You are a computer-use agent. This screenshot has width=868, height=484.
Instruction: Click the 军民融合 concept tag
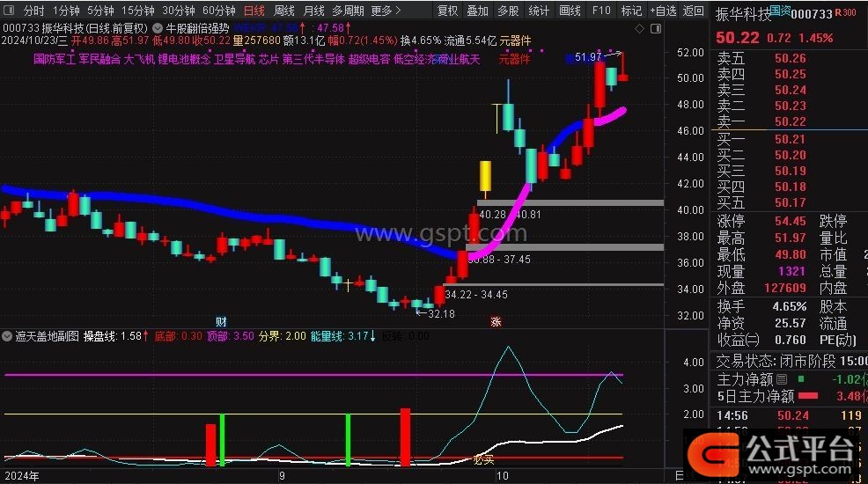pyautogui.click(x=99, y=59)
